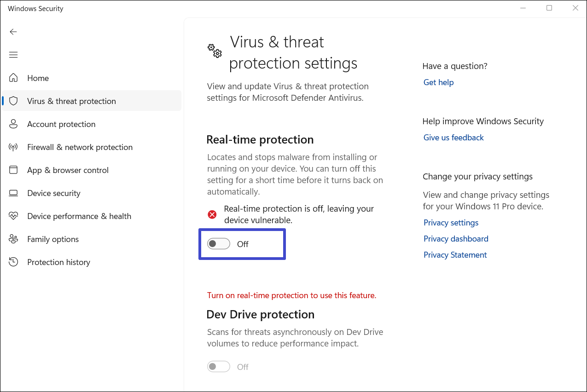Image resolution: width=587 pixels, height=392 pixels.
Task: Click the Privacy Statement link
Action: [455, 255]
